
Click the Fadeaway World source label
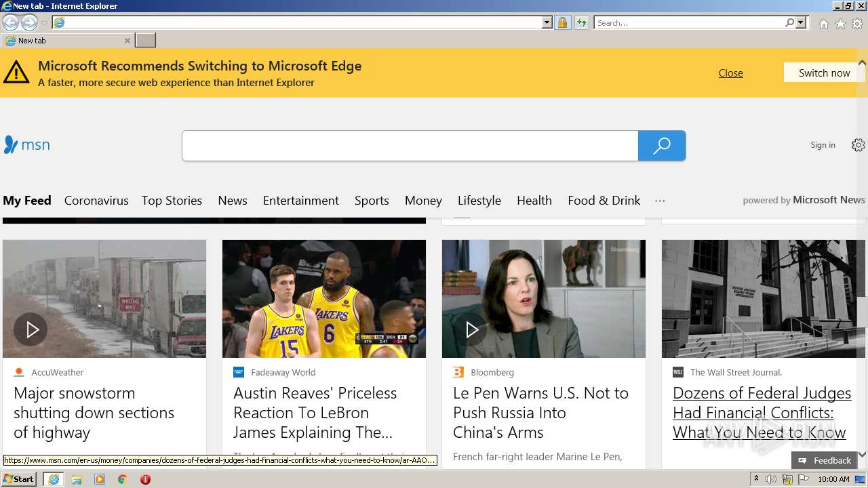click(283, 372)
